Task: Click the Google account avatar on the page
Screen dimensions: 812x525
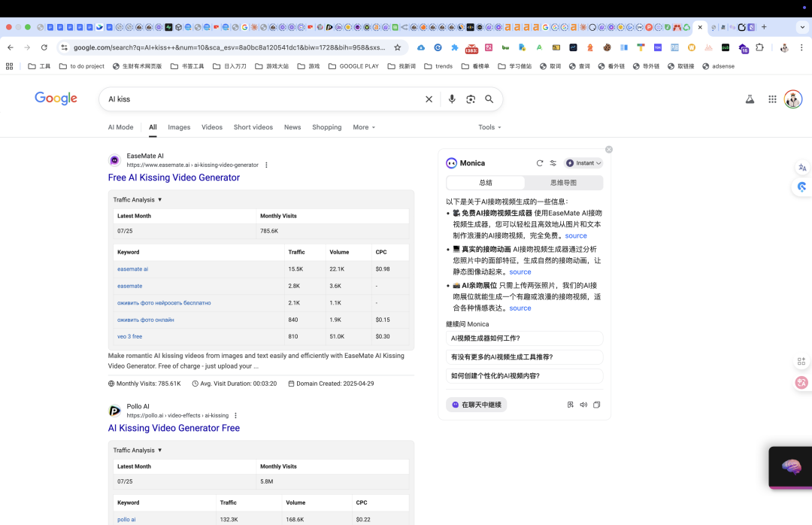Action: click(x=793, y=99)
